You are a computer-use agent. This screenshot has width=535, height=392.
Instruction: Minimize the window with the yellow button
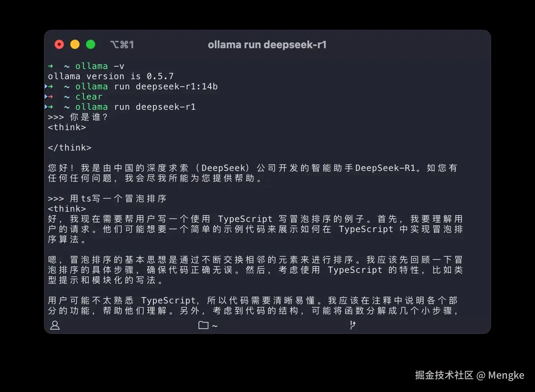pyautogui.click(x=75, y=45)
